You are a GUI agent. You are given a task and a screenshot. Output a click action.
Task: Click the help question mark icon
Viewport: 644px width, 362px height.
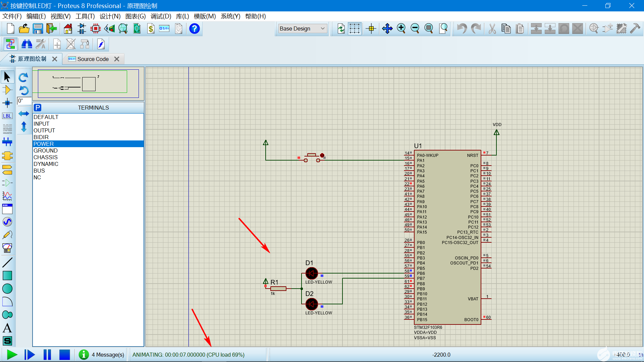(195, 29)
